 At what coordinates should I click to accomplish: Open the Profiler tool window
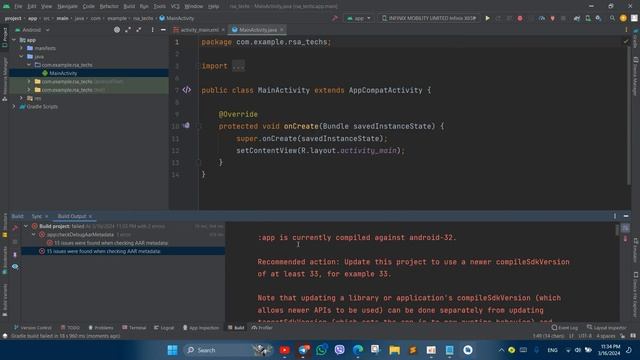point(262,327)
